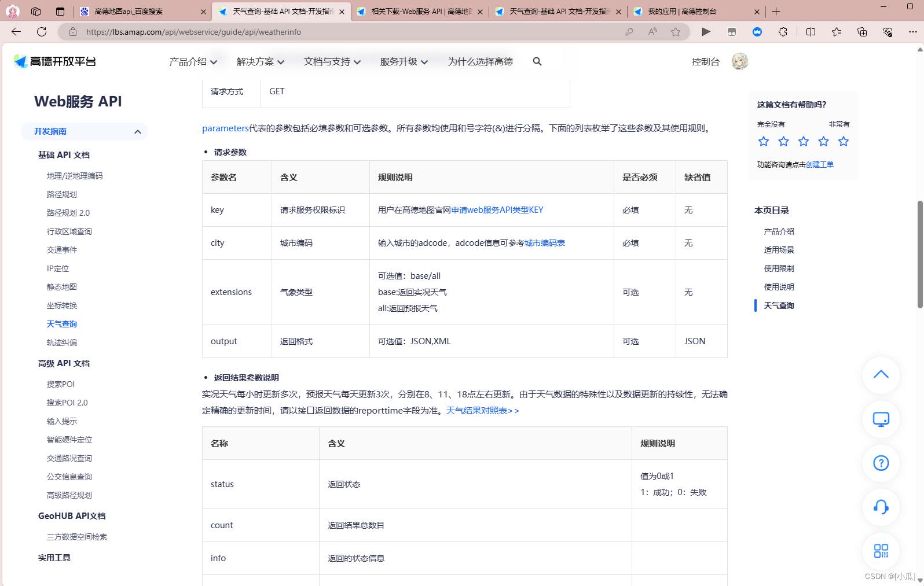Click the browser back arrow
Screen dimensions: 924x586
pos(16,32)
